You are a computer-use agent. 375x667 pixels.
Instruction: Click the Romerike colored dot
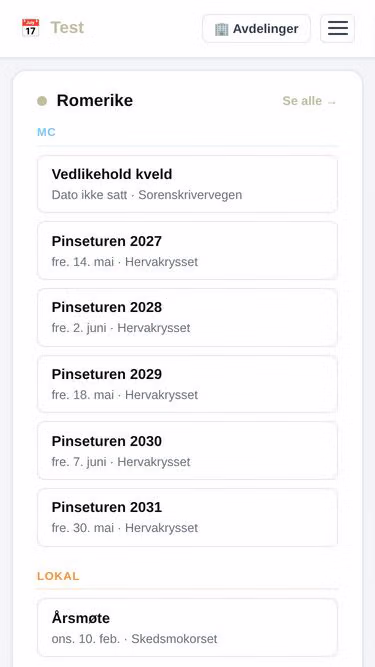pos(42,101)
